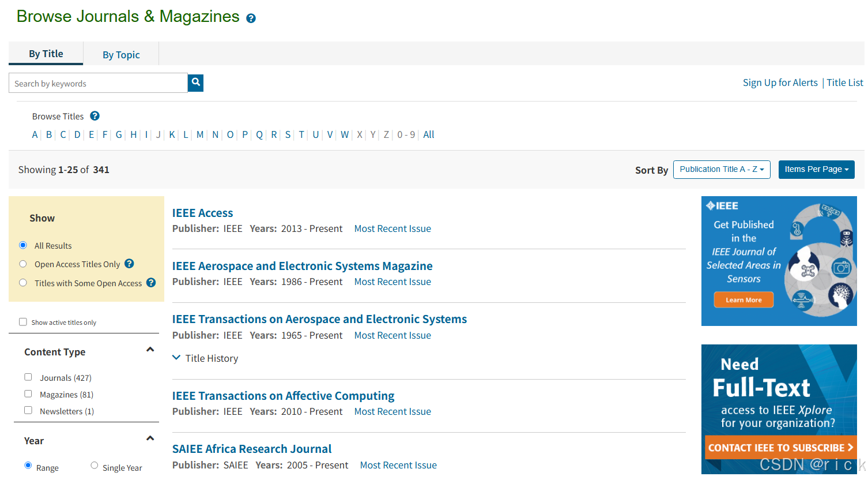The height and width of the screenshot is (480, 868).
Task: Check the Journals (427) filter
Action: click(x=28, y=377)
